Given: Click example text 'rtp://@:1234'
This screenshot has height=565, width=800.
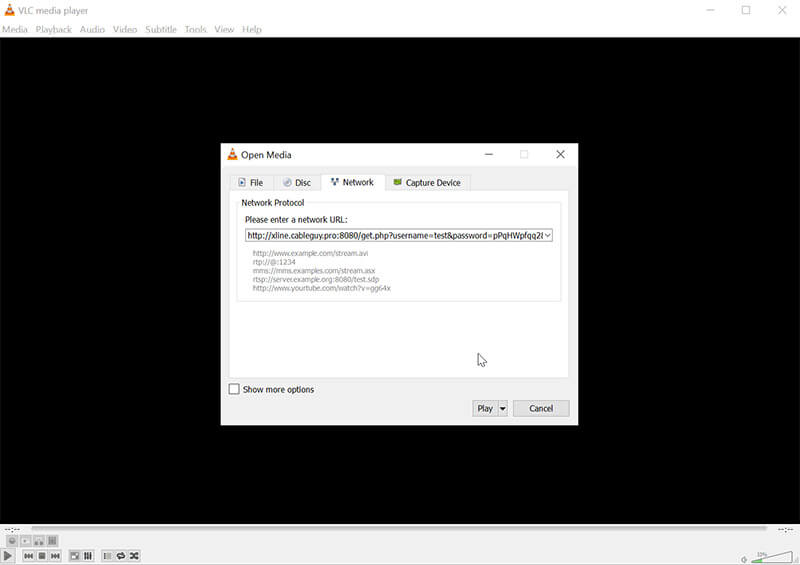Looking at the screenshot, I should point(274,262).
